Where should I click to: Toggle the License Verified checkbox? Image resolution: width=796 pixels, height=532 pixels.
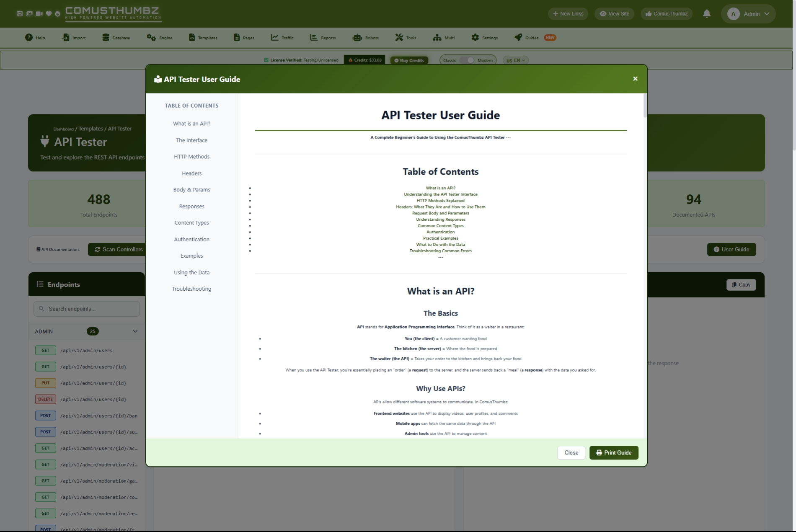pyautogui.click(x=266, y=60)
